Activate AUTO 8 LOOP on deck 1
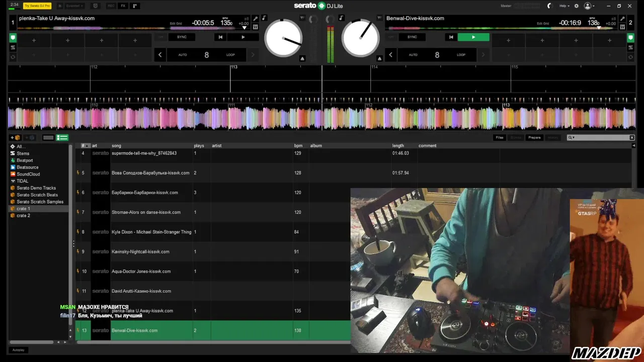The width and height of the screenshot is (644, 362). tap(206, 55)
